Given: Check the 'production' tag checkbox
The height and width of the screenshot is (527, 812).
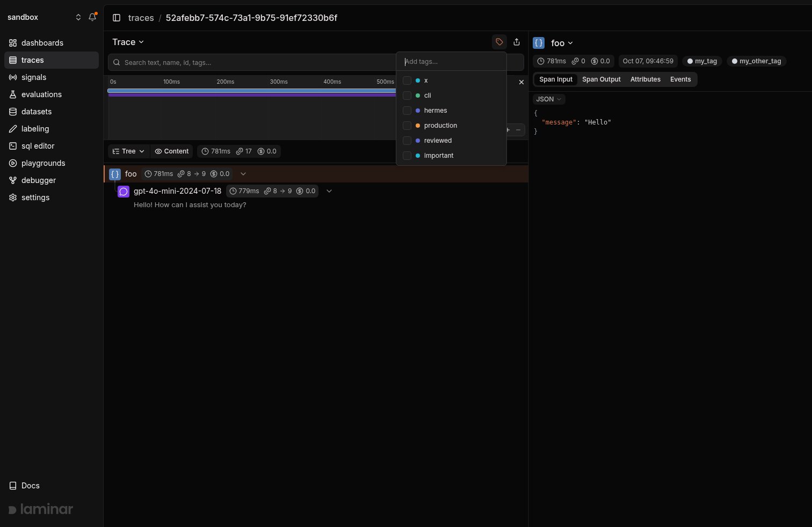Looking at the screenshot, I should 407,126.
